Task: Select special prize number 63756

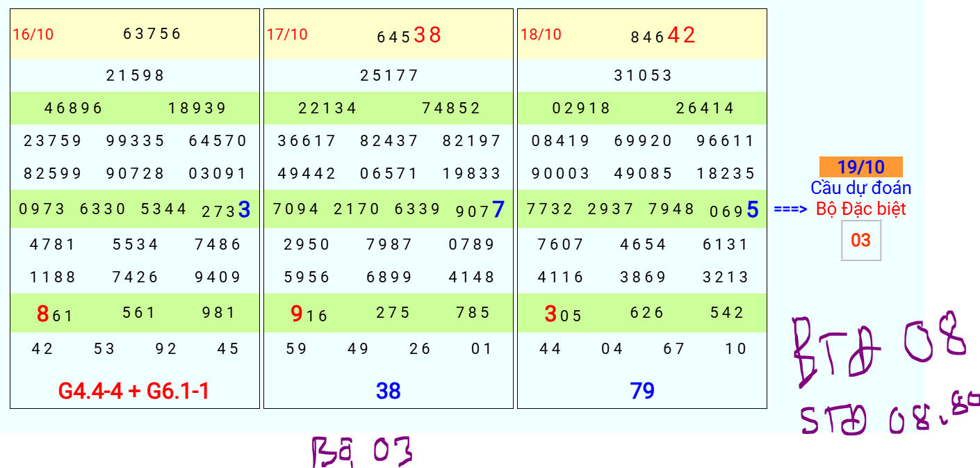Action: (x=152, y=33)
